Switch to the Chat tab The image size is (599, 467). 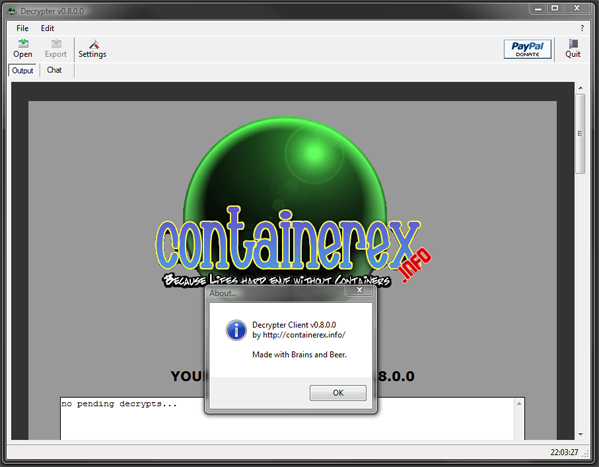click(54, 70)
